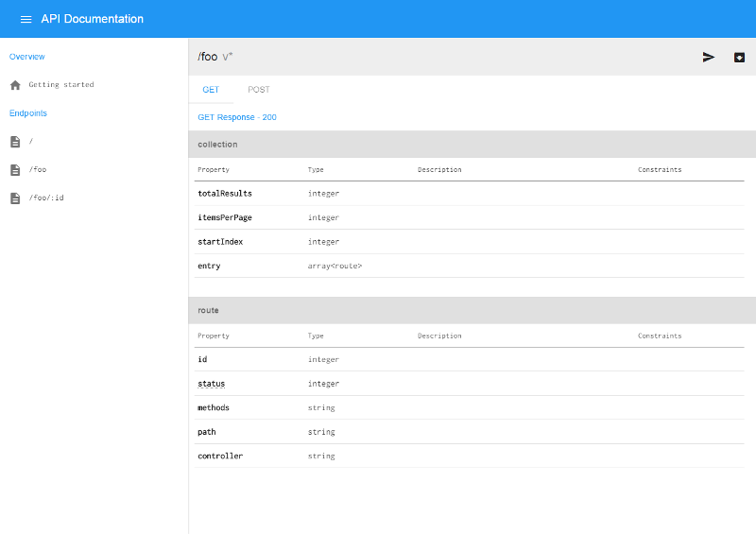Click the Endpoints section label

pyautogui.click(x=28, y=113)
